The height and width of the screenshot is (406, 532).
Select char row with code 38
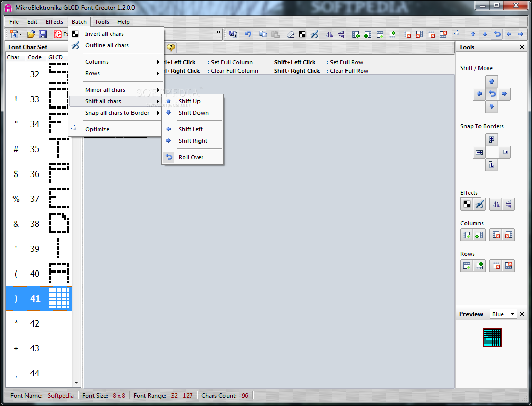[38, 224]
